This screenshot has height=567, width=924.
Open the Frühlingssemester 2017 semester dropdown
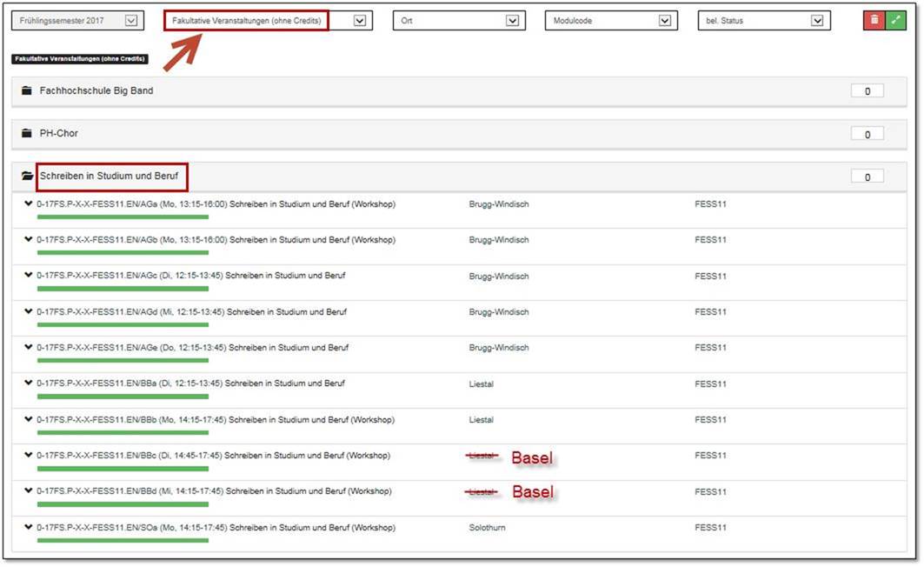[77, 21]
